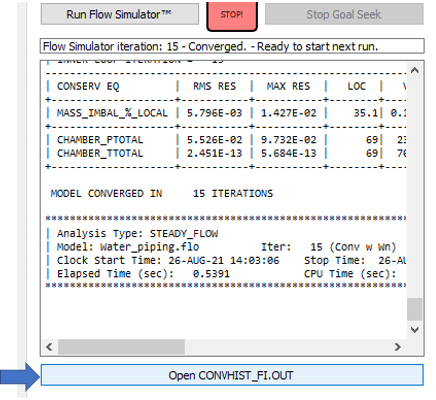The width and height of the screenshot is (436, 400).
Task: Open the CONVHIST_FI.OUT file button
Action: (x=232, y=375)
